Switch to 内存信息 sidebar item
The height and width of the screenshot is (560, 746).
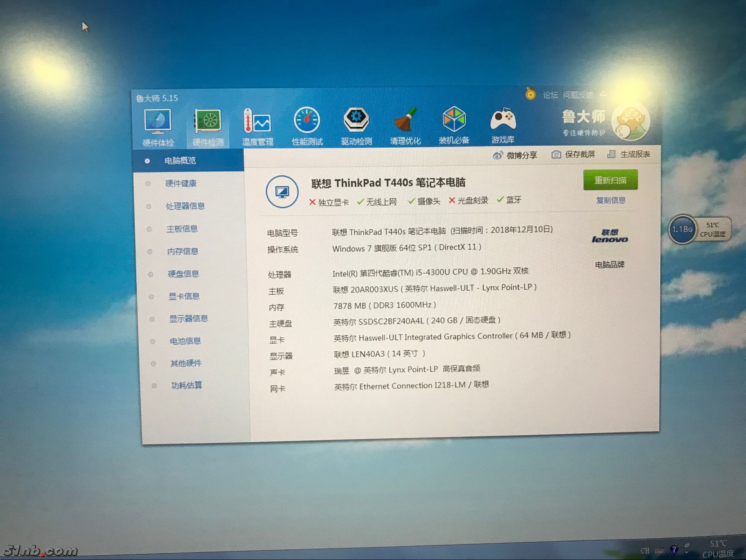(183, 251)
